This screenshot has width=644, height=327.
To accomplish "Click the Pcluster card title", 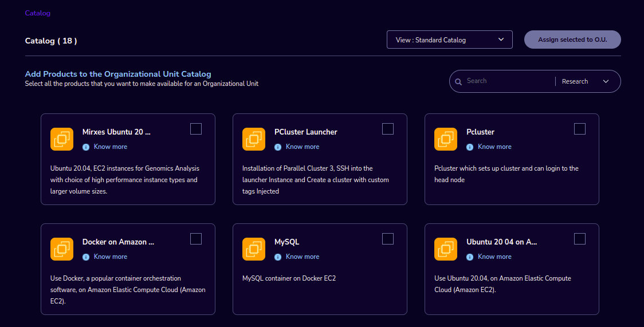I will 480,132.
